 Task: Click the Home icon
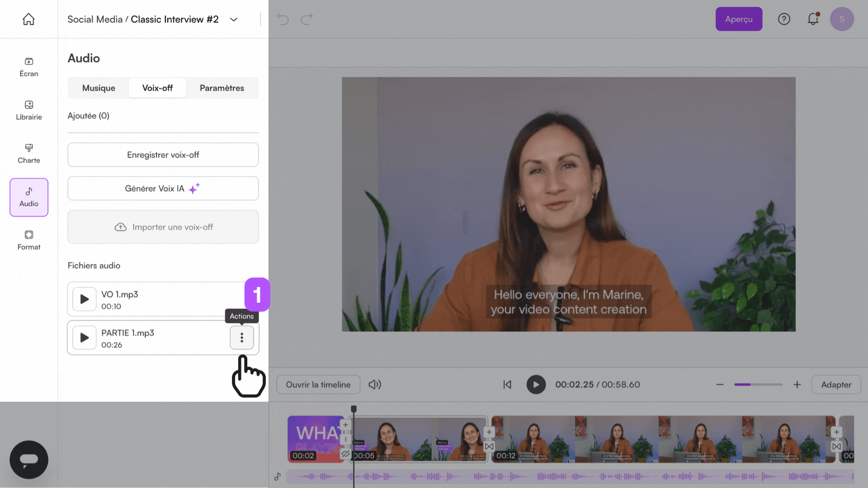28,19
